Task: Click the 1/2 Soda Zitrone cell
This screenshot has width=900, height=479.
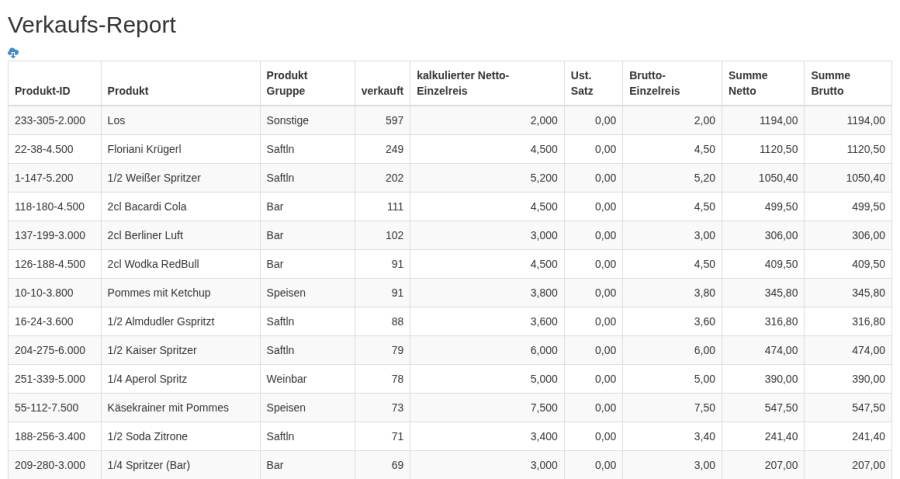Action: coord(181,436)
